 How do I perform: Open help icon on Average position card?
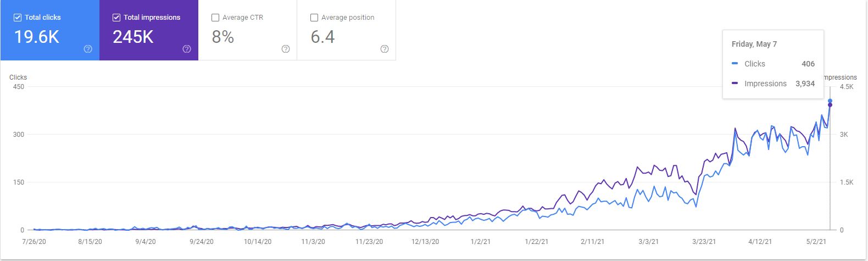coord(385,49)
